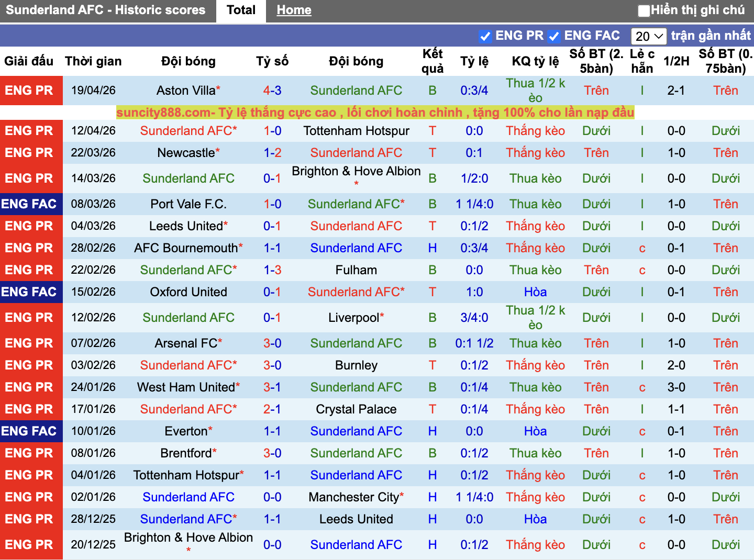Select the ENG FAC label on the Port Vale row
The image size is (754, 560).
(31, 204)
